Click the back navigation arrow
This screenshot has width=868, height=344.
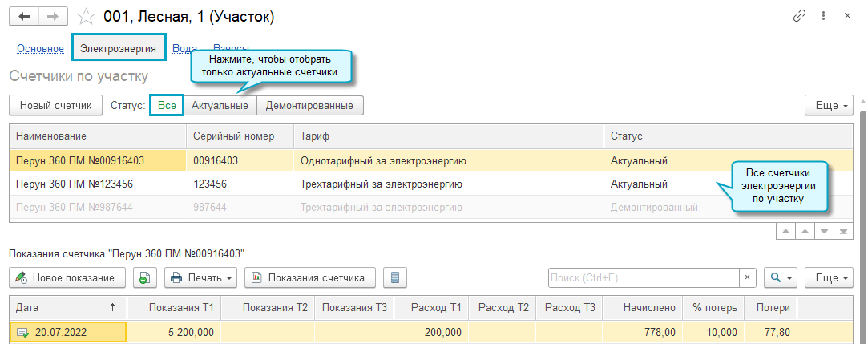coord(24,15)
